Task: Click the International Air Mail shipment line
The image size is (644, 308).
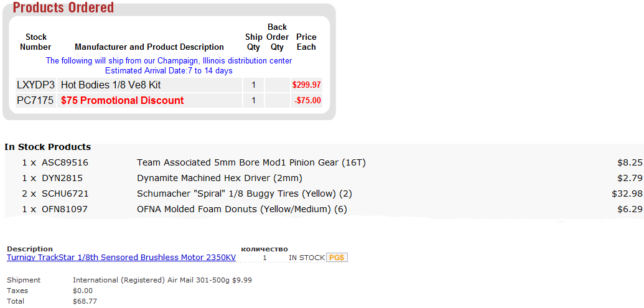Action: click(x=162, y=280)
